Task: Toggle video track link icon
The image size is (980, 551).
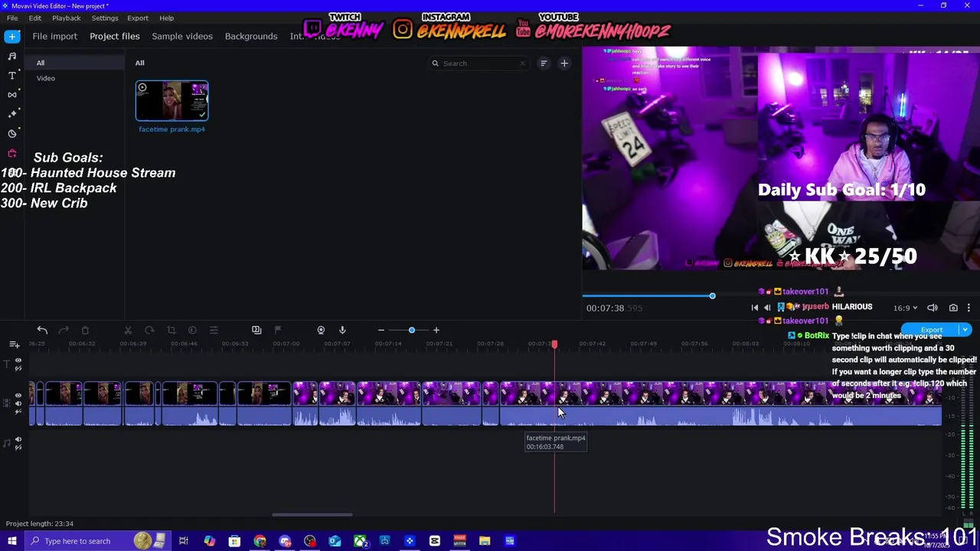Action: click(x=18, y=412)
